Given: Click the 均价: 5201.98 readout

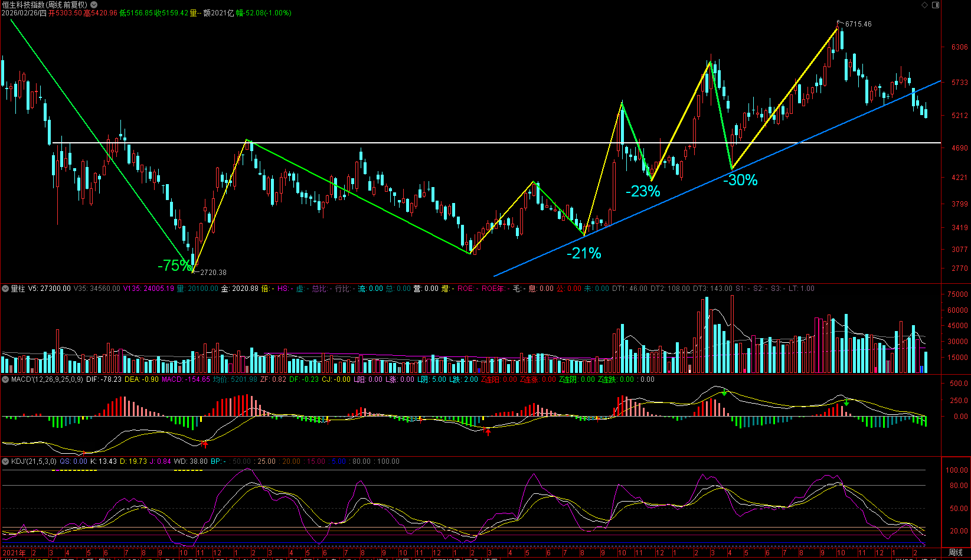Looking at the screenshot, I should (235, 379).
